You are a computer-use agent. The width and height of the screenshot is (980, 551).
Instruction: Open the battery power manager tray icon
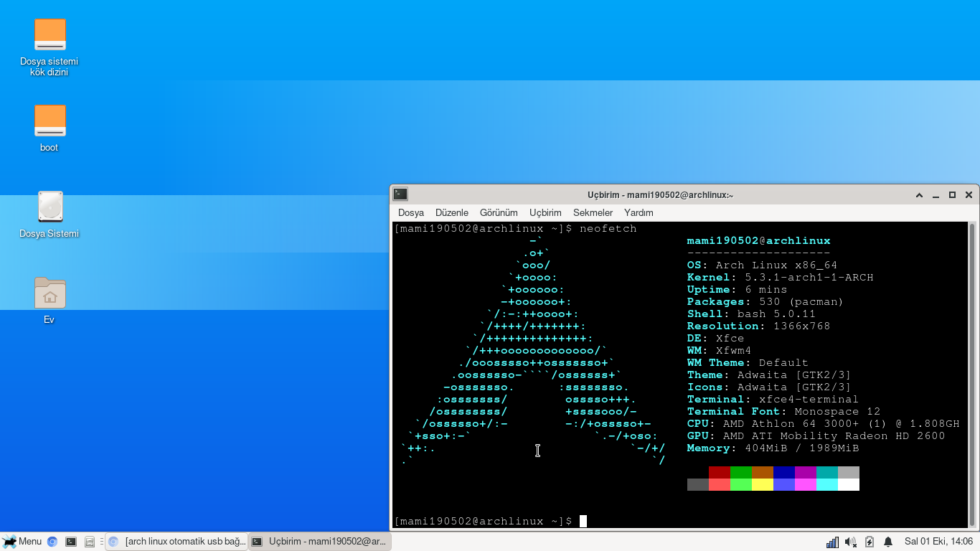870,542
